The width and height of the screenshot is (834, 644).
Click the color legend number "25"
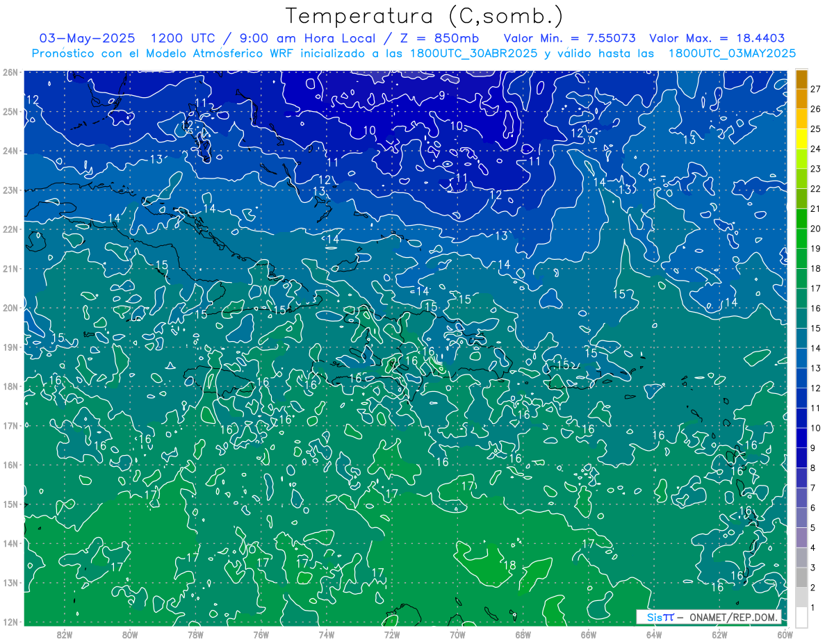tap(816, 129)
